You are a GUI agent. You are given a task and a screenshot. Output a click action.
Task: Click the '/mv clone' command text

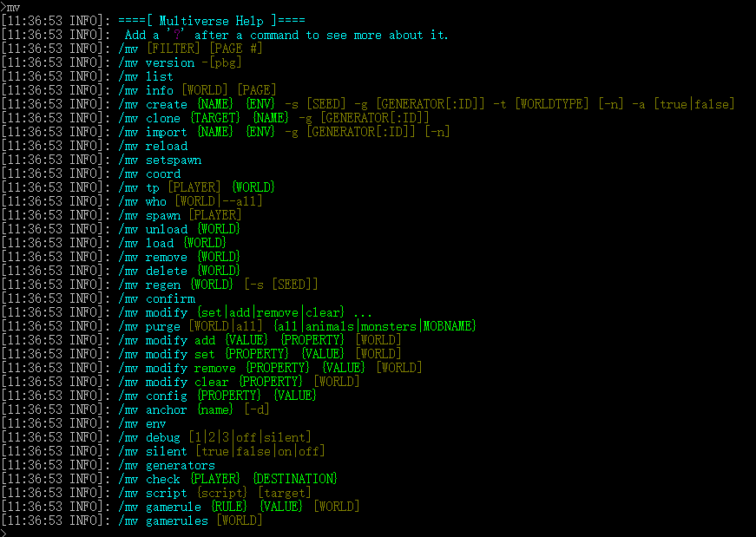(149, 118)
